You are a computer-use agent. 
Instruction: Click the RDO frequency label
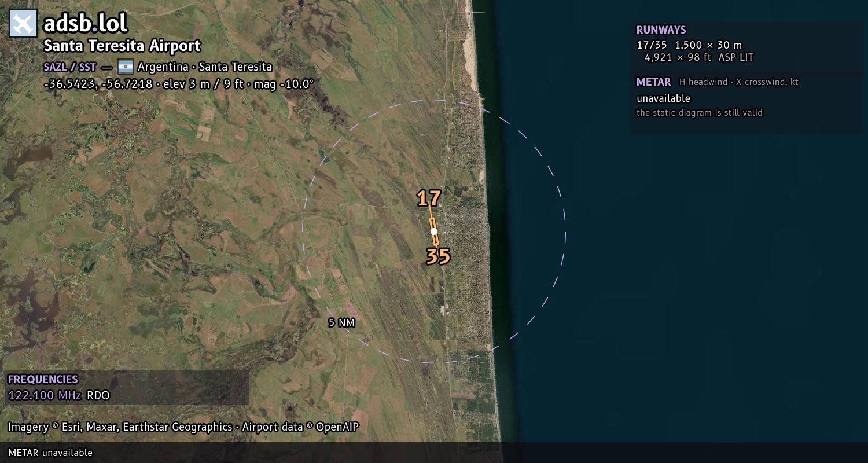pyautogui.click(x=98, y=396)
